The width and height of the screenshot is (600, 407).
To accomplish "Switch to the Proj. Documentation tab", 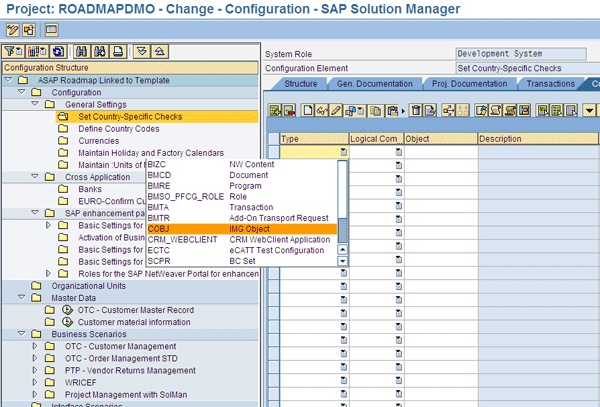I will 470,84.
